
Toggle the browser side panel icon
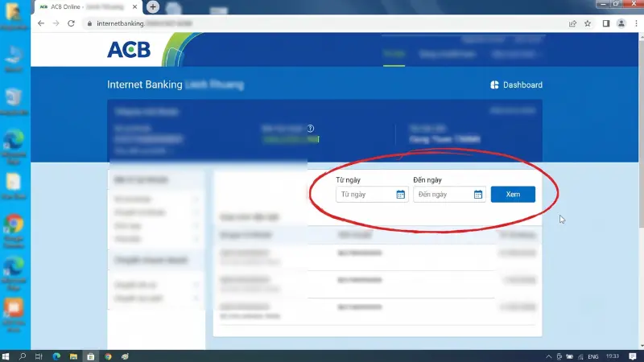(x=606, y=23)
